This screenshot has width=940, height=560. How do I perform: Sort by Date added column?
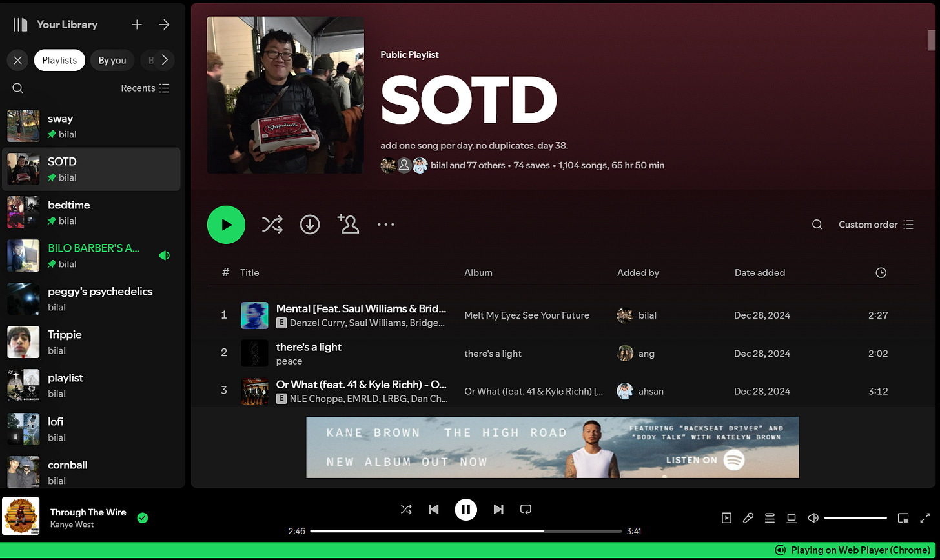point(760,273)
